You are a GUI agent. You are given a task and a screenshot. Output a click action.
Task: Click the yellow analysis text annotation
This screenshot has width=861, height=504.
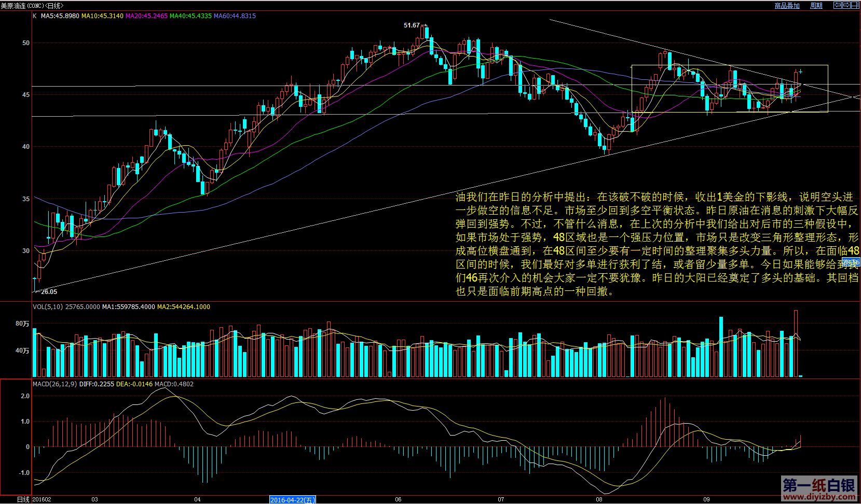(x=657, y=244)
